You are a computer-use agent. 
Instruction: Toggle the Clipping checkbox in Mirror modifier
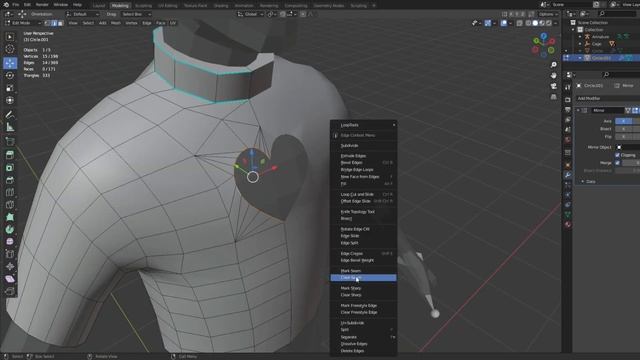coord(618,155)
